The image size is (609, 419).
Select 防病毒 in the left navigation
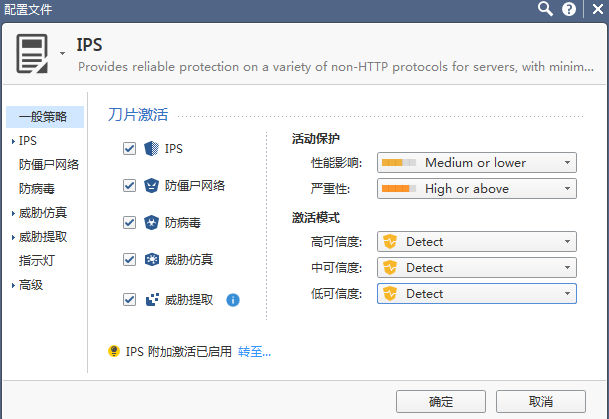tap(38, 188)
